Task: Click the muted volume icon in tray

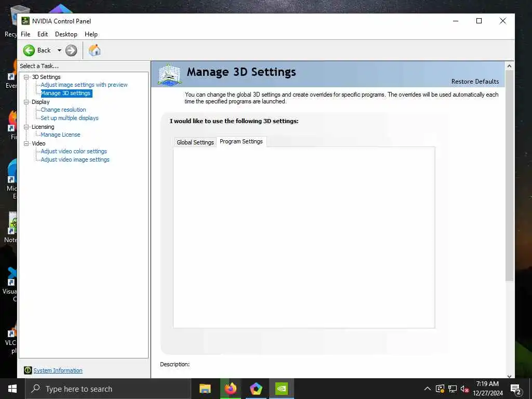Action: [464, 389]
